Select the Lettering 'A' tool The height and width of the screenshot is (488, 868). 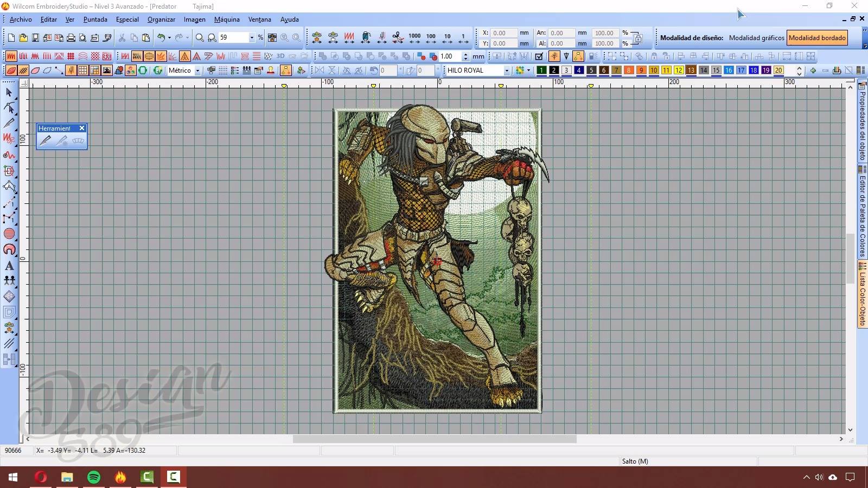[9, 266]
